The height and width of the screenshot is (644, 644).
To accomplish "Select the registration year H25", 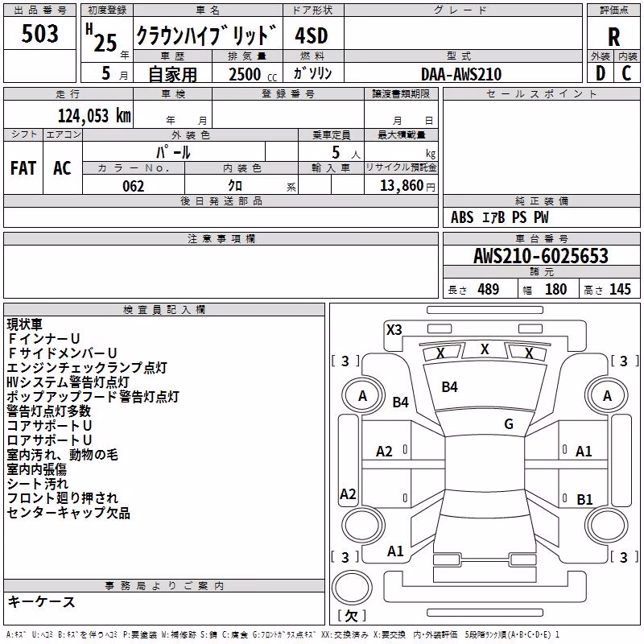I will coord(102,38).
